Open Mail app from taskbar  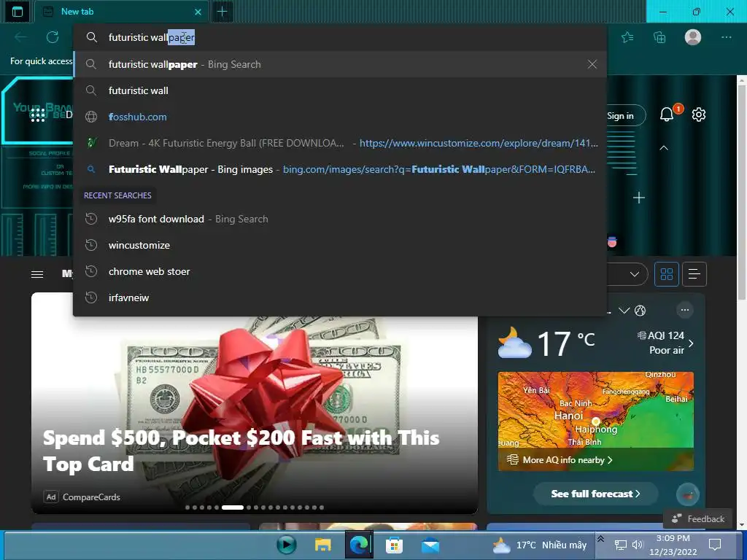pyautogui.click(x=430, y=545)
